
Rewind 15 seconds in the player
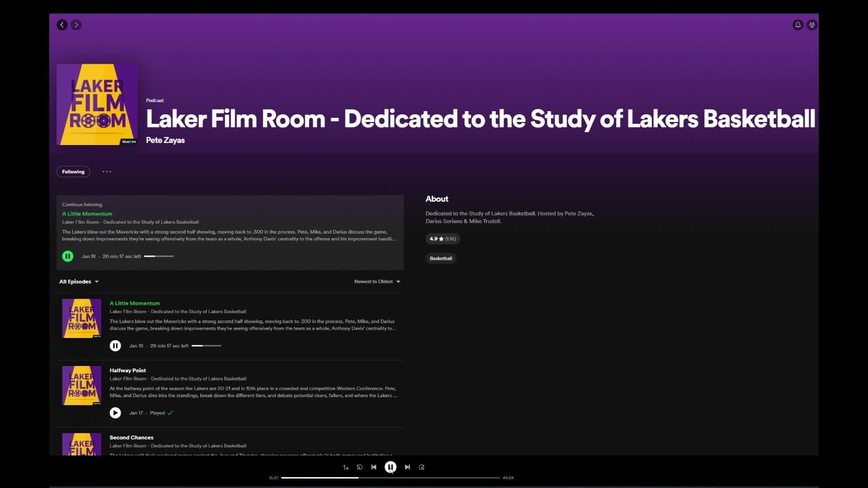tap(359, 467)
